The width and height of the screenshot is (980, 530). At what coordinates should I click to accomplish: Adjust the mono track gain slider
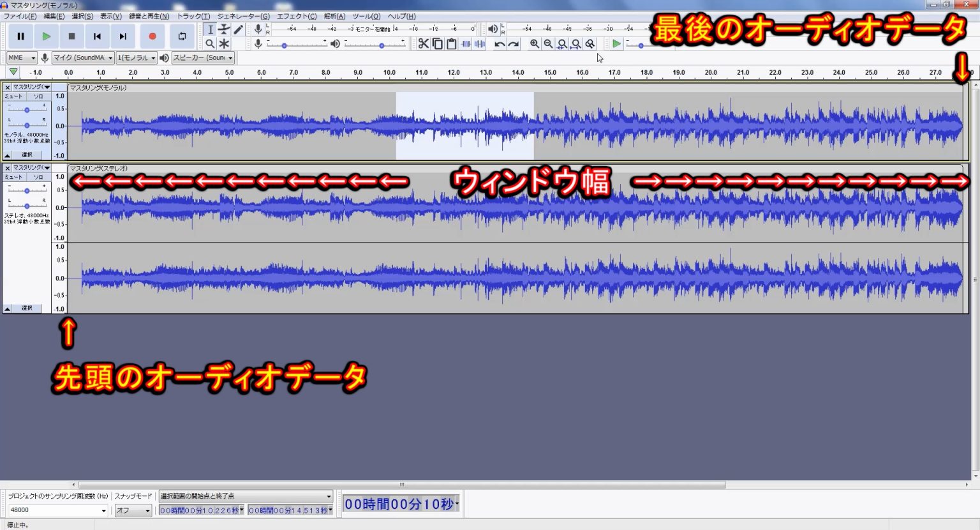pyautogui.click(x=27, y=109)
